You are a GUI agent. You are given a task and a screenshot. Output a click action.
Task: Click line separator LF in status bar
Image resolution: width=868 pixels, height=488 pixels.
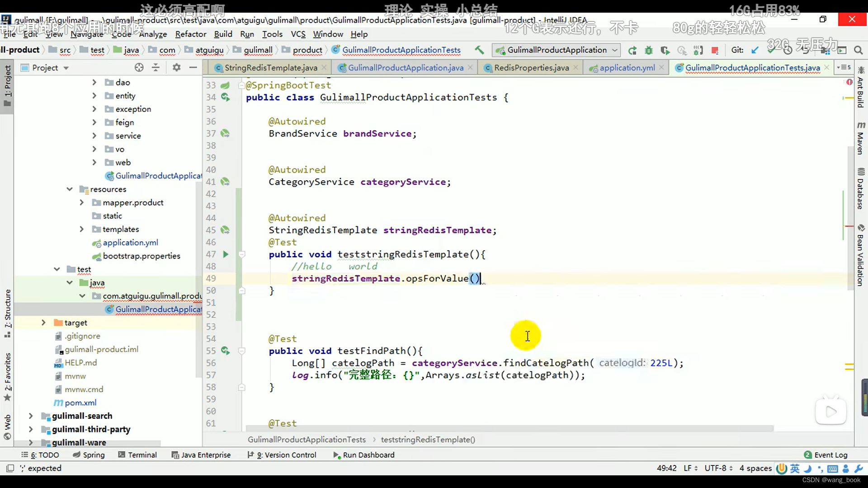(690, 468)
